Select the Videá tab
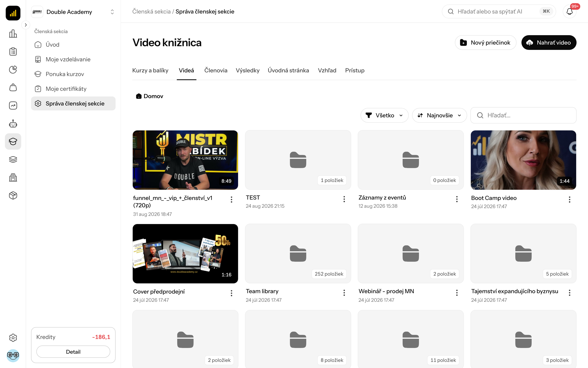Image resolution: width=588 pixels, height=368 pixels. (x=186, y=71)
